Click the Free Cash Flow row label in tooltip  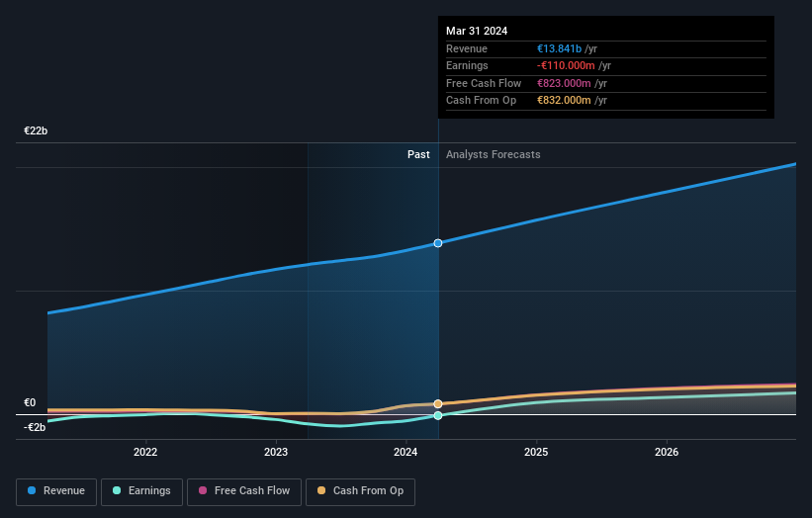click(484, 83)
